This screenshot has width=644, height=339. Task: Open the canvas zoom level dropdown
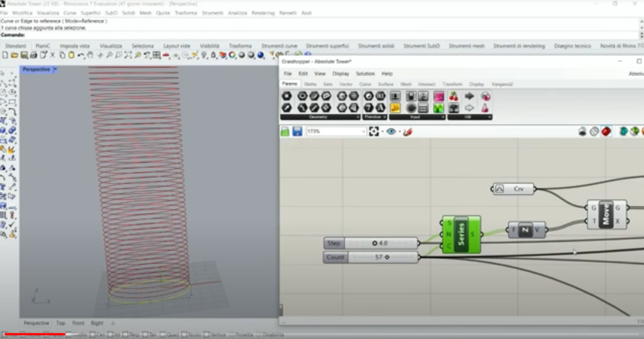(363, 131)
